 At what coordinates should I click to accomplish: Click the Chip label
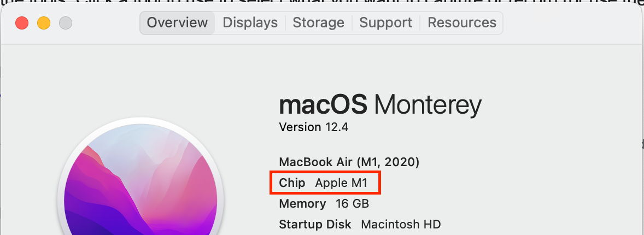(292, 183)
